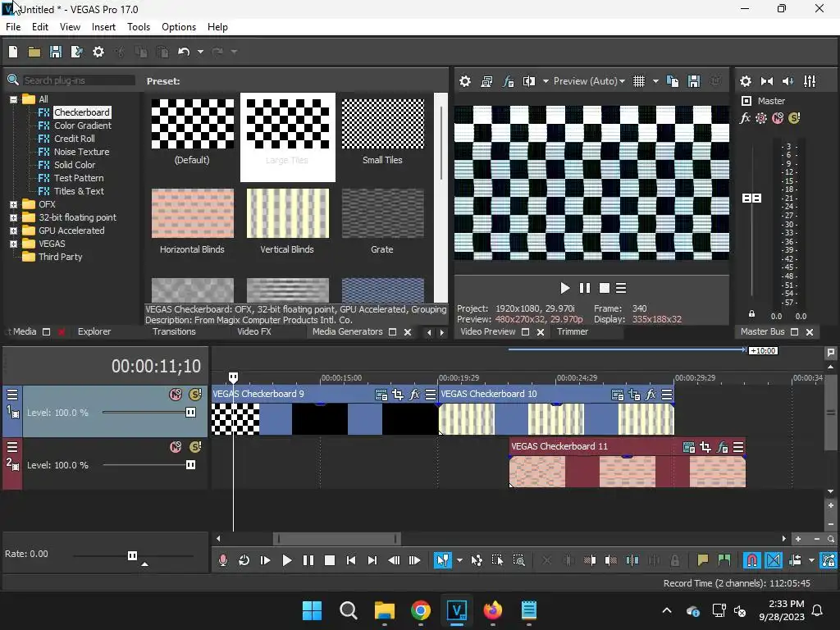This screenshot has height=630, width=840.
Task: Click Insert Marker icon in timeline toolbar
Action: (x=702, y=560)
